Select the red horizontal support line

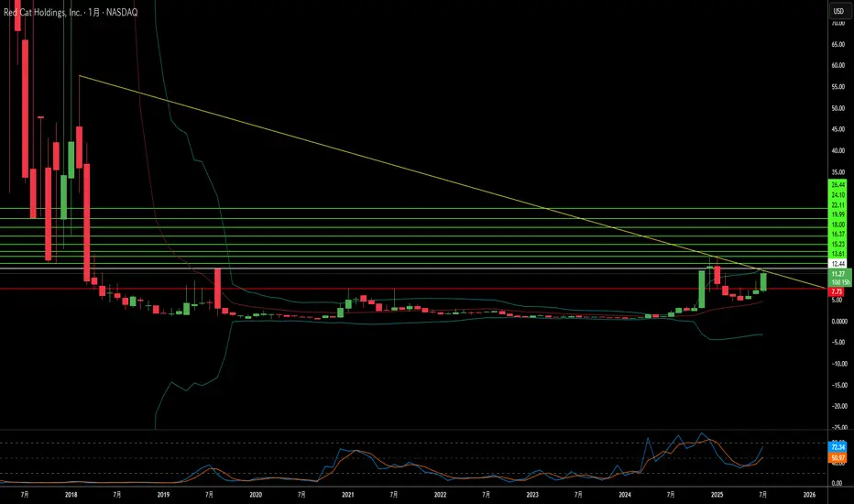tap(412, 289)
